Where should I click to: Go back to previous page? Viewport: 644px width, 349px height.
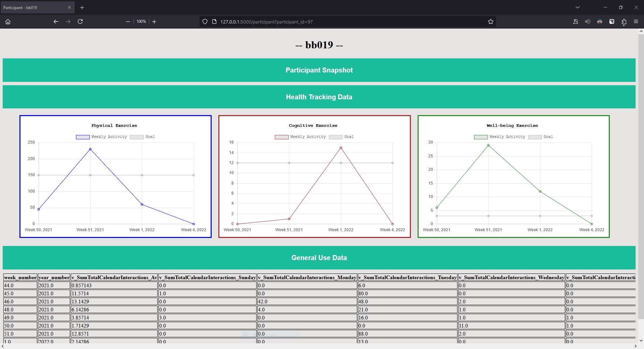click(56, 21)
